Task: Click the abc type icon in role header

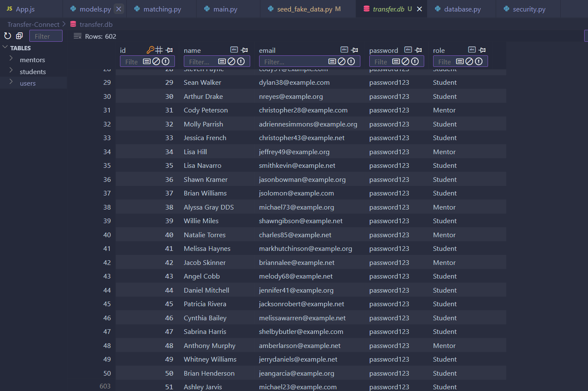Action: click(472, 50)
